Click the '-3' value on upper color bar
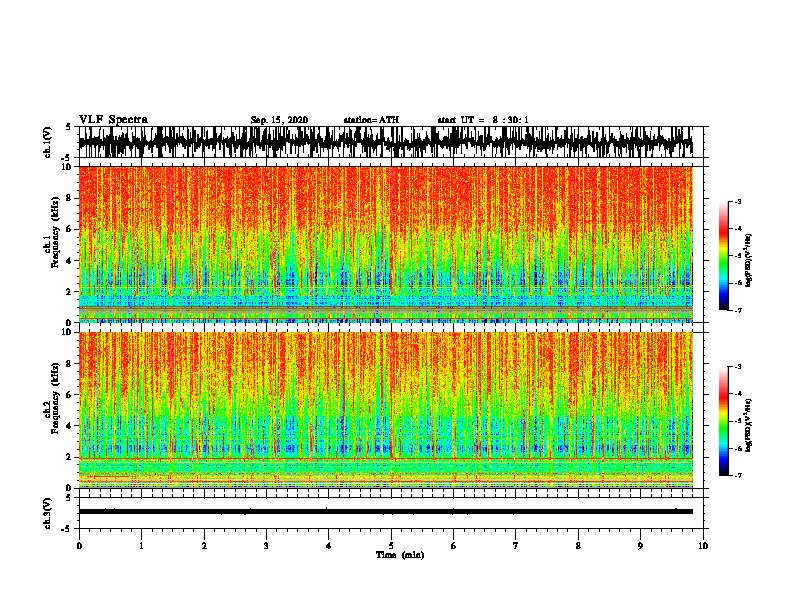Screen dimensions: 792x612 (x=737, y=202)
